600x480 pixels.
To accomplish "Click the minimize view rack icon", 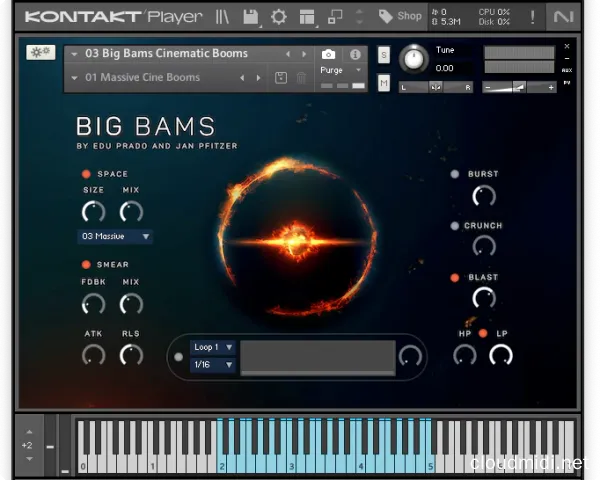I will click(335, 17).
